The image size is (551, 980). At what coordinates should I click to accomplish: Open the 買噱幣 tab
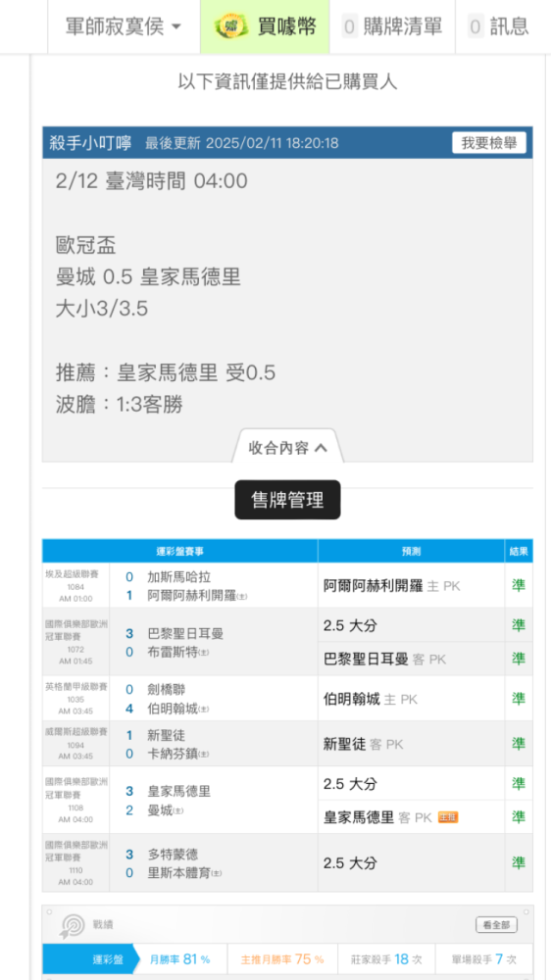[x=265, y=26]
